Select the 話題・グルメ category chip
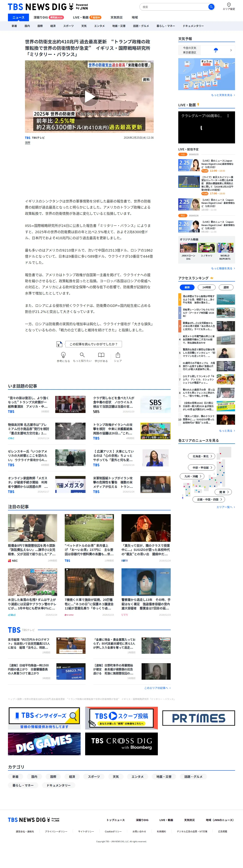This screenshot has height=868, width=243. point(194,777)
